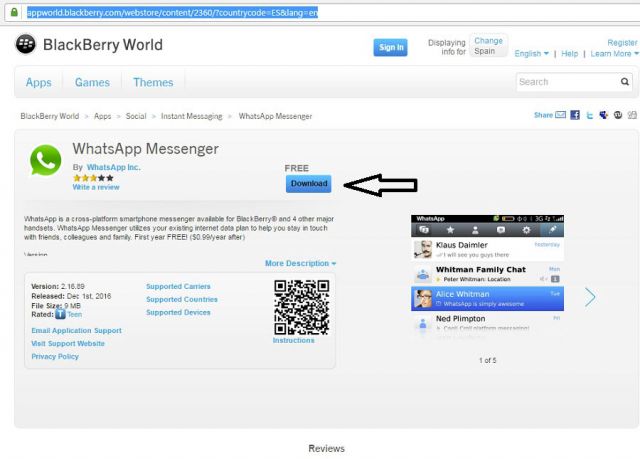Share on Facebook icon
Image resolution: width=640 pixels, height=459 pixels.
[575, 115]
